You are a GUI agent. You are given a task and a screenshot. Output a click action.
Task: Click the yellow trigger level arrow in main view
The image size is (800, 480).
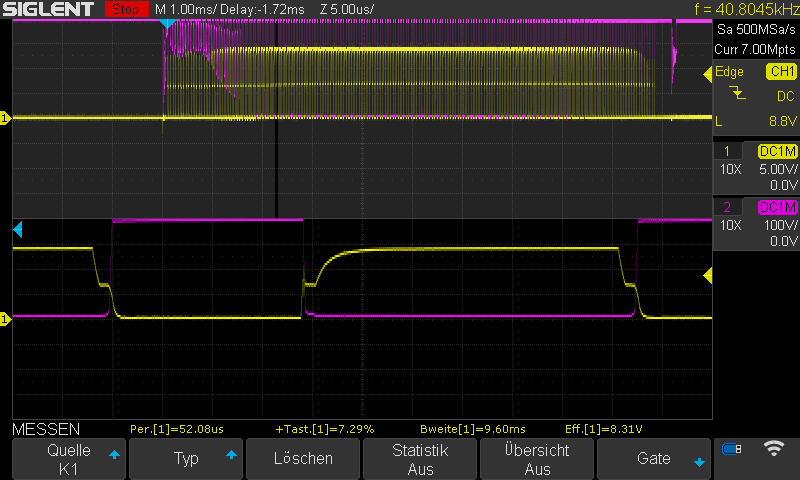coord(708,74)
